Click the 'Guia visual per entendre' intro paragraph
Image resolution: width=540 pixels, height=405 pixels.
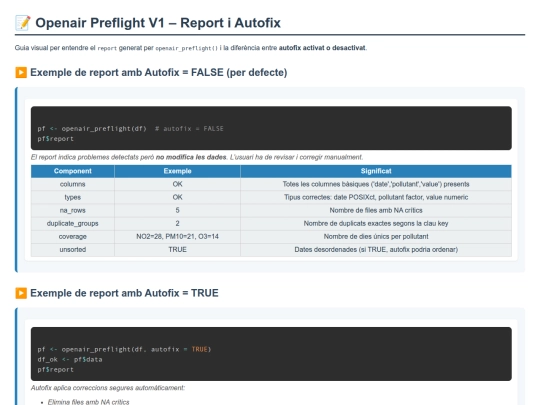click(x=191, y=48)
